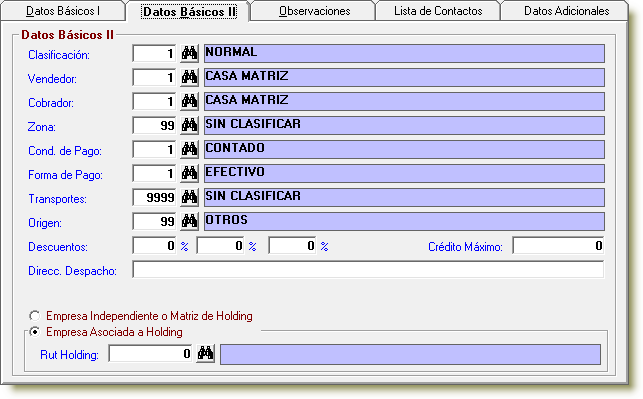Switch to Datos Básicos I tab
Image resolution: width=643 pixels, height=399 pixels.
(63, 11)
